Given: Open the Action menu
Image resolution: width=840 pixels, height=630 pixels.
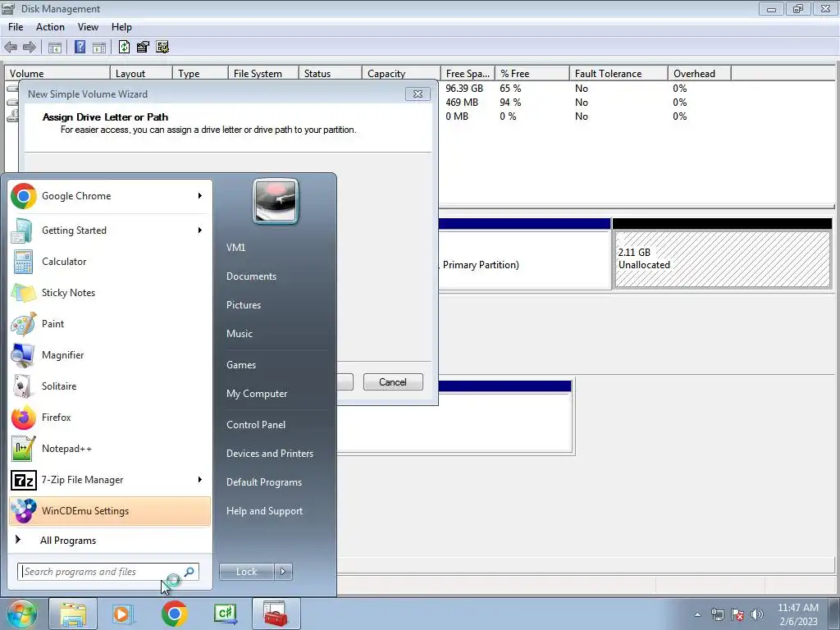Looking at the screenshot, I should coord(50,27).
